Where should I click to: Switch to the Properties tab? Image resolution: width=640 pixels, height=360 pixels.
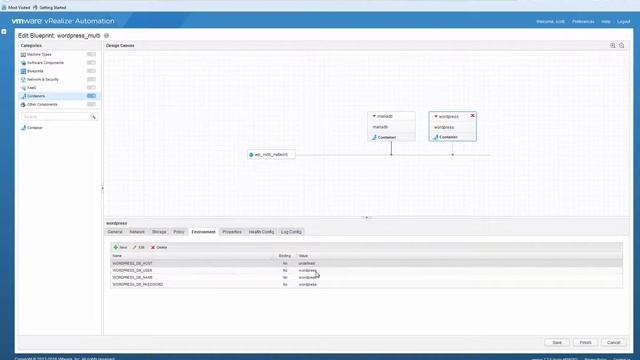point(232,232)
